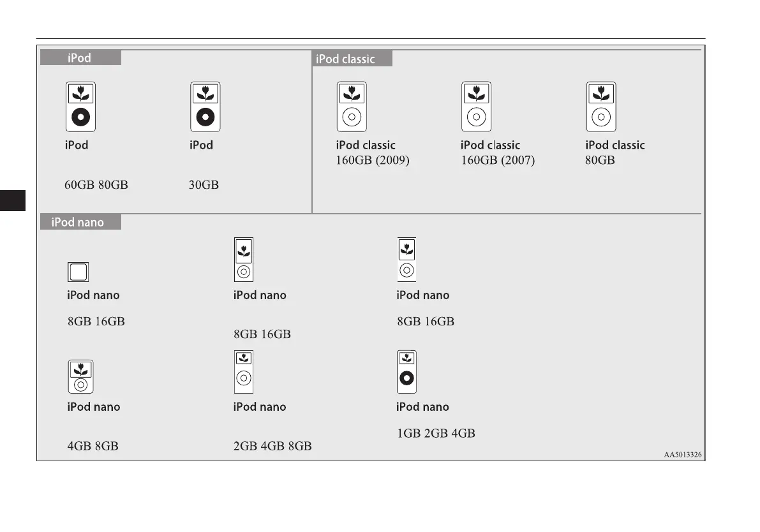Click the "160GB (2007)" text
The width and height of the screenshot is (760, 532).
point(498,160)
